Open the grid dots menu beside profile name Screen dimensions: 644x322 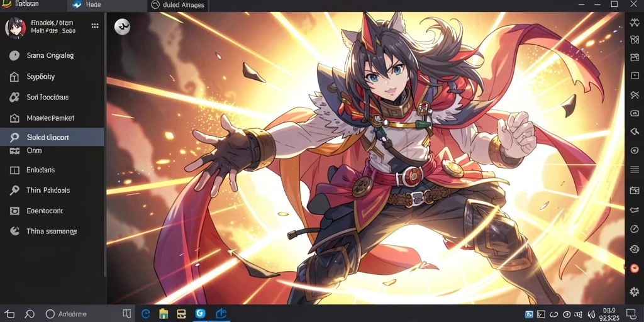click(x=95, y=26)
